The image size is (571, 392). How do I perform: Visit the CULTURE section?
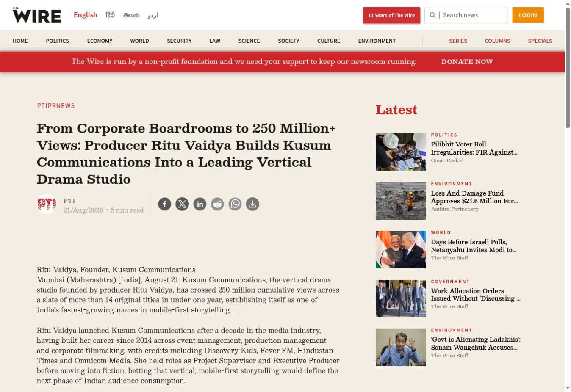click(329, 41)
